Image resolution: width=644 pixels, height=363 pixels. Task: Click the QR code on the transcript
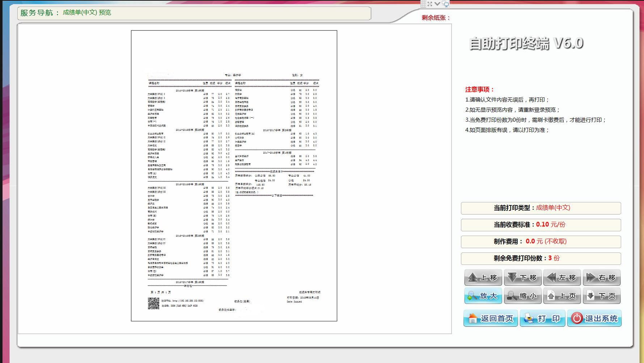(153, 303)
